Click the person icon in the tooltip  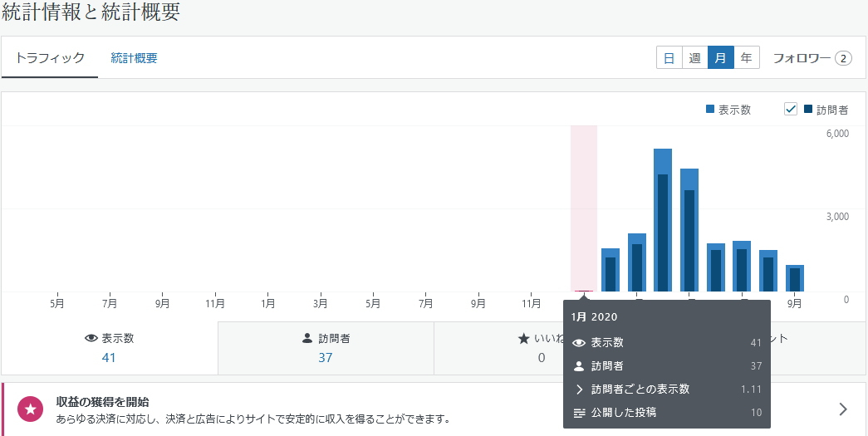(579, 366)
